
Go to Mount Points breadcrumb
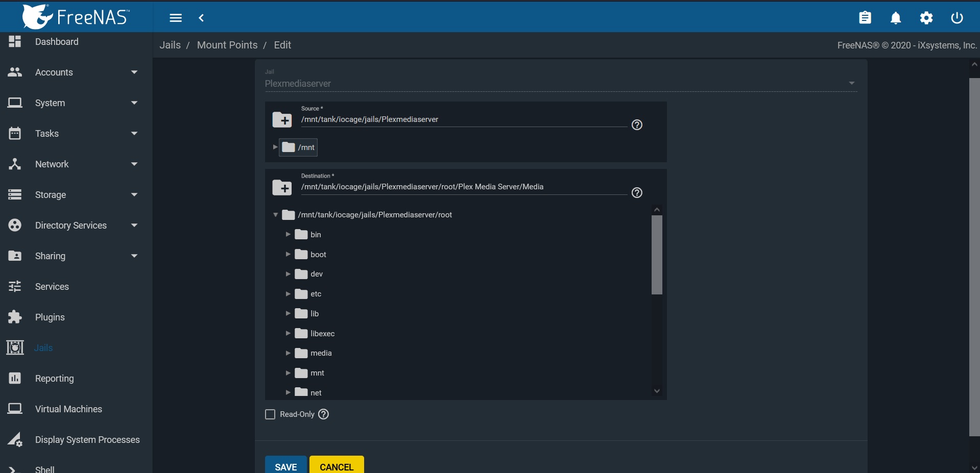(227, 45)
